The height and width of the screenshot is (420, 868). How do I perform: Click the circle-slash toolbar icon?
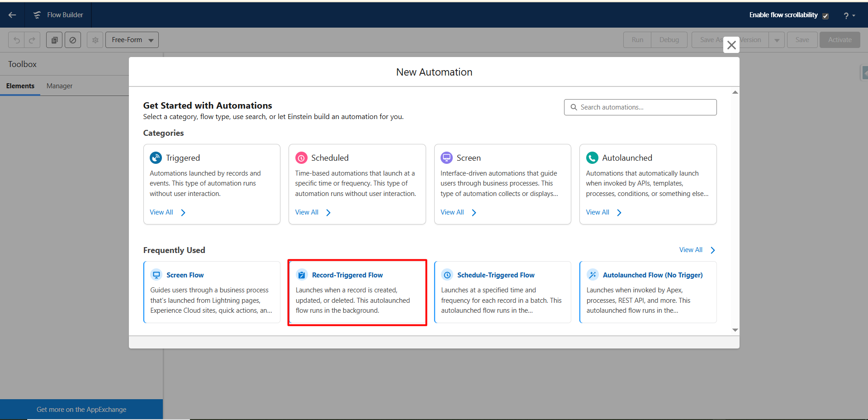(73, 40)
